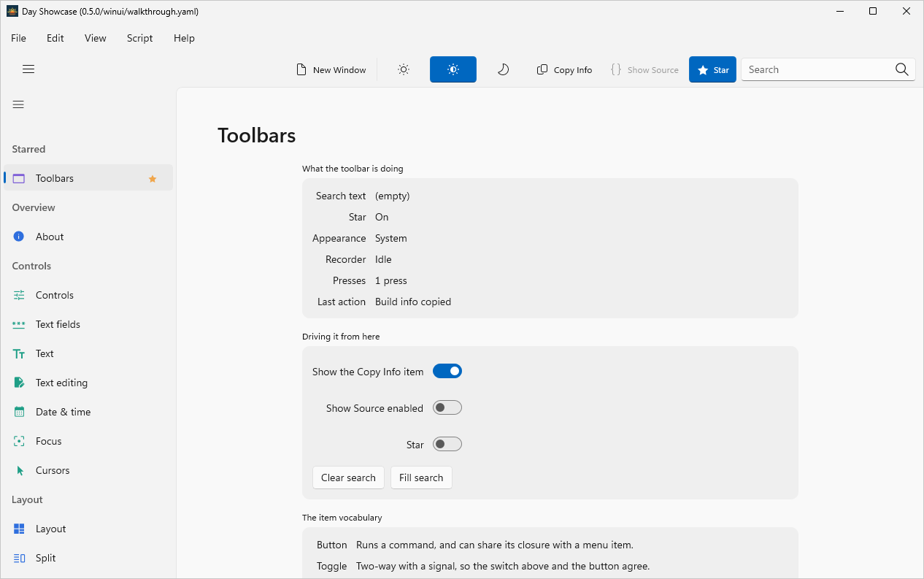The height and width of the screenshot is (579, 924).
Task: Click the 'Toggle' vocabulary row label
Action: [332, 566]
